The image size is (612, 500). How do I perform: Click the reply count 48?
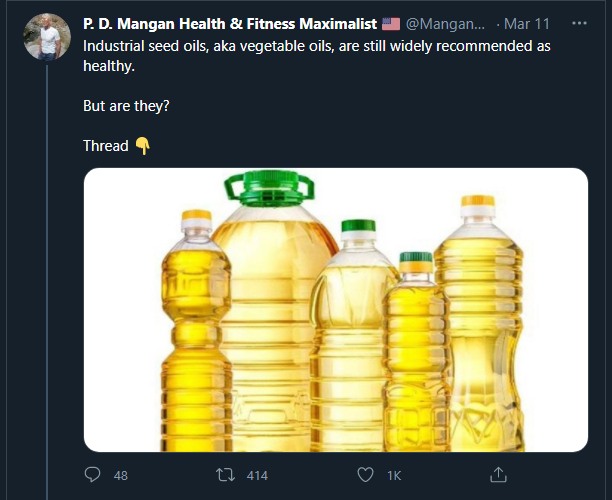pyautogui.click(x=120, y=475)
